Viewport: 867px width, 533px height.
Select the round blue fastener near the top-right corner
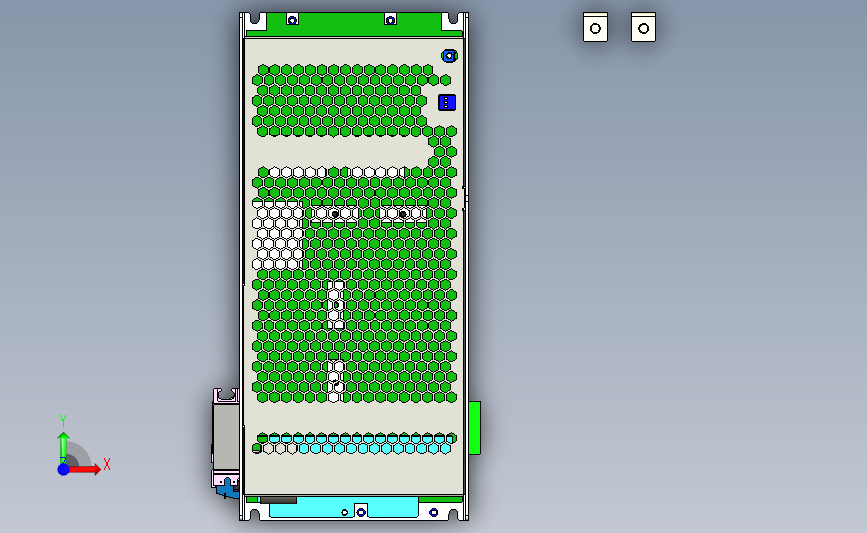[449, 56]
